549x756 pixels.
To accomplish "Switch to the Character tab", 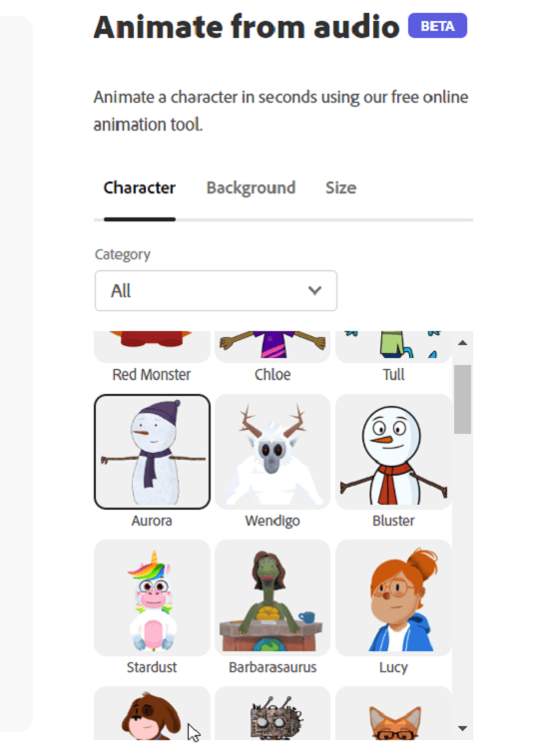I will 140,188.
